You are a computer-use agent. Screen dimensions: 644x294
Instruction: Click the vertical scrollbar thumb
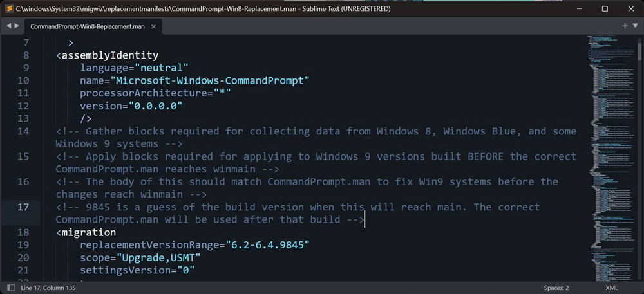[x=639, y=49]
